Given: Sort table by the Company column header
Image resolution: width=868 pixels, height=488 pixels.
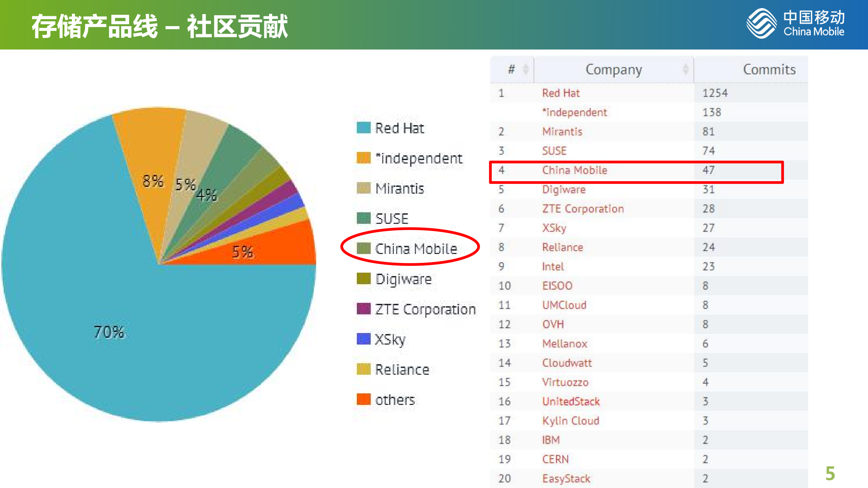Looking at the screenshot, I should 613,70.
